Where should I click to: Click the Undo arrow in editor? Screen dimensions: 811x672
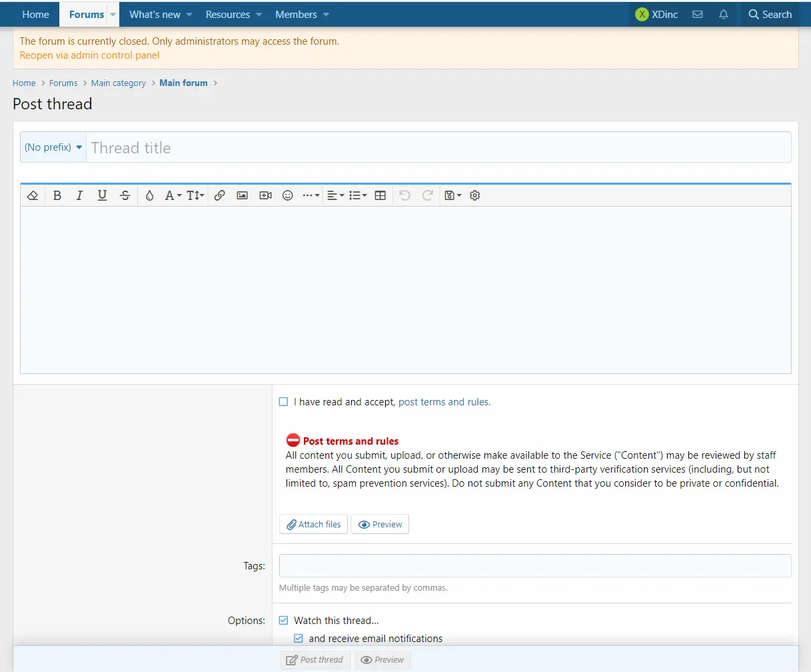coord(405,195)
